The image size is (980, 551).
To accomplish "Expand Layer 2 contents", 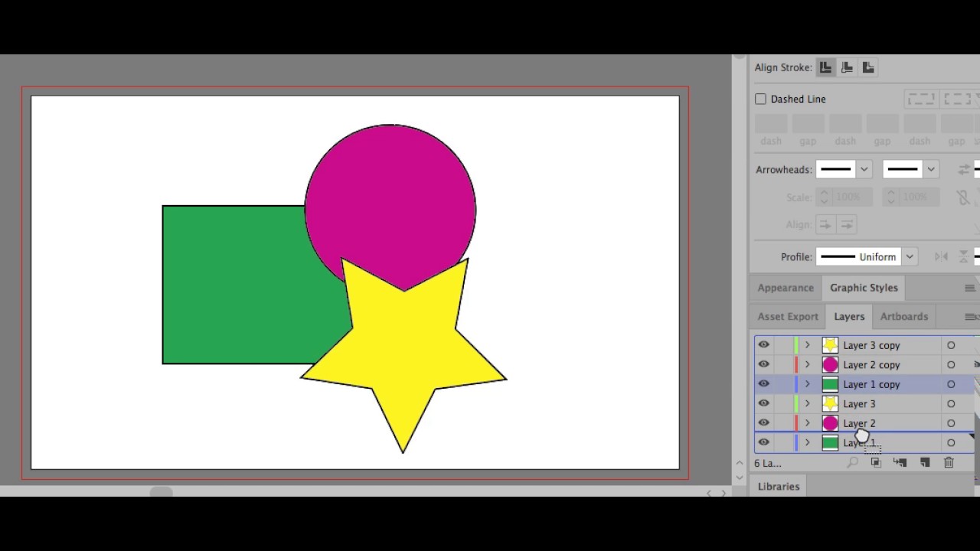I will (807, 423).
